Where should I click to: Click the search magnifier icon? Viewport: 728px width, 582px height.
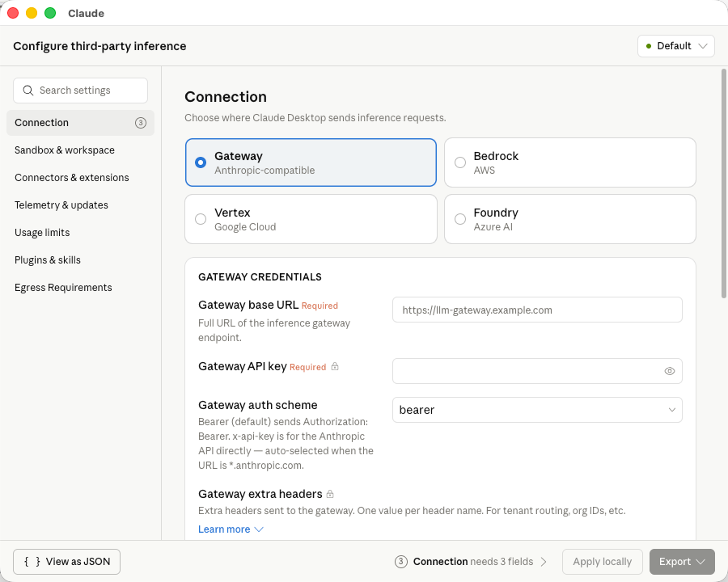(28, 91)
